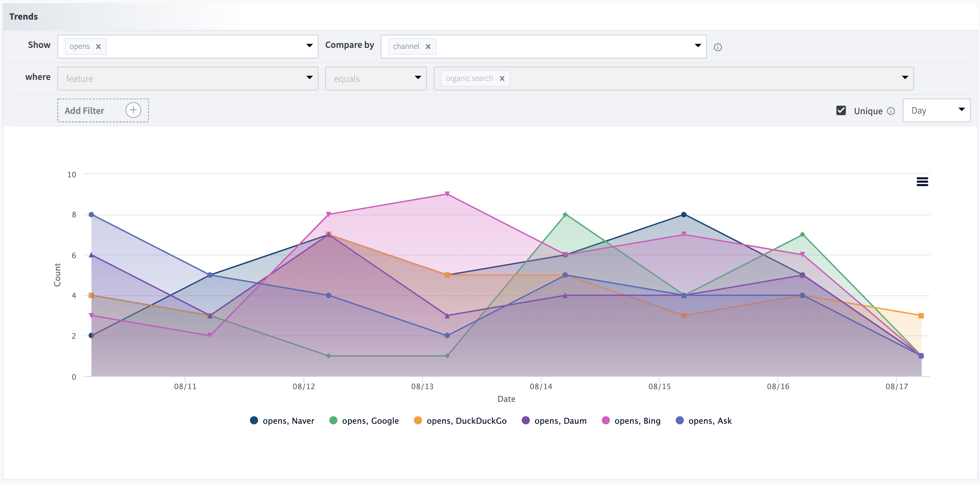Click the opens, Bing pink legend swatch
Image resolution: width=980 pixels, height=484 pixels.
tap(606, 420)
